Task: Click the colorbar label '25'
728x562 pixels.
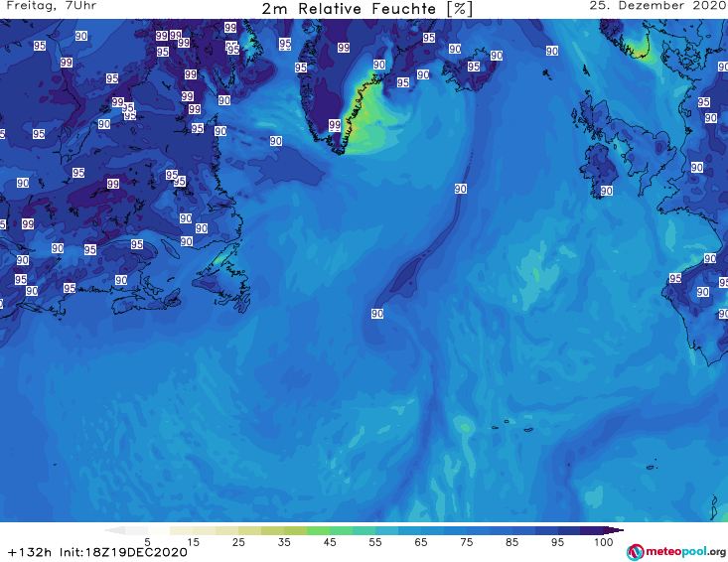Action: (238, 542)
